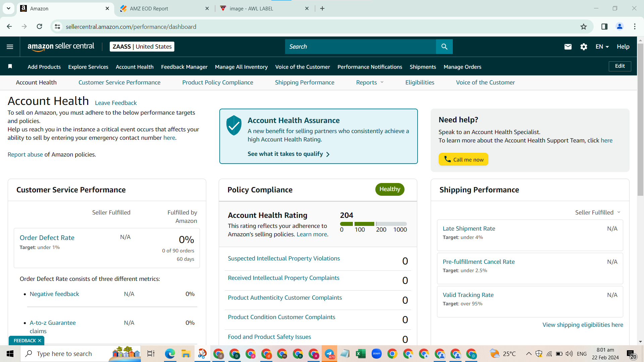Switch to the AMZ EOD Report tab

click(164, 8)
